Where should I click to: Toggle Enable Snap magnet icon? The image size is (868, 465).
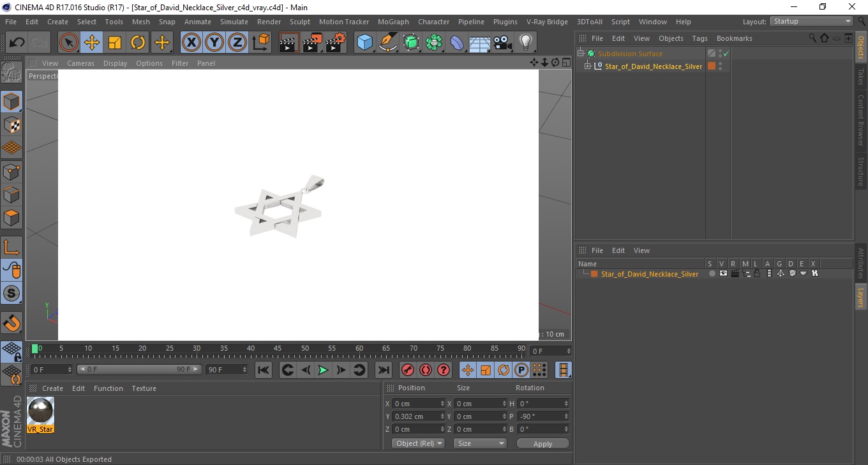[x=11, y=323]
